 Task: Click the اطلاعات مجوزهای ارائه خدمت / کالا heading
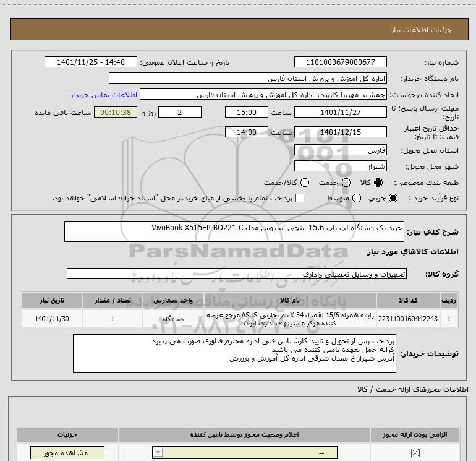click(412, 389)
